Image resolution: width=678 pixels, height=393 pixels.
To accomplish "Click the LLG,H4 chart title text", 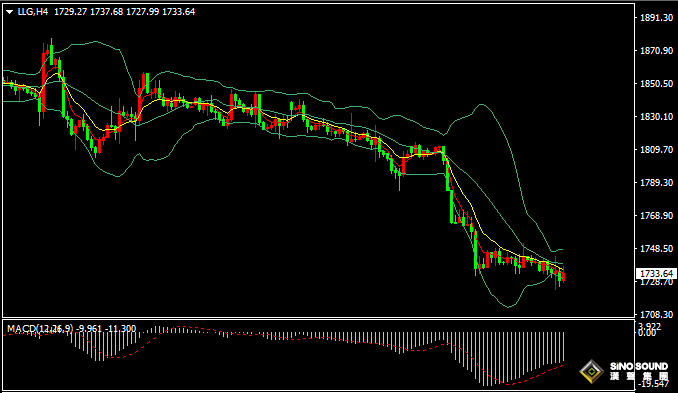I will (x=33, y=12).
